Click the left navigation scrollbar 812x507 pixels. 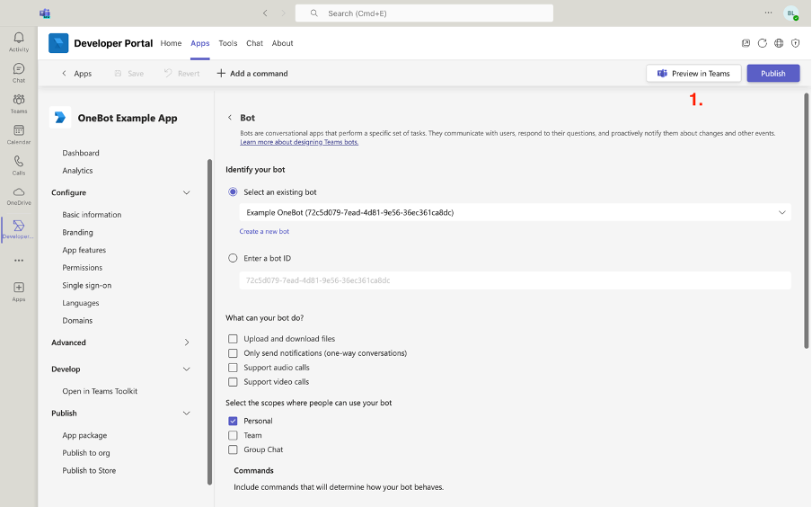click(x=209, y=322)
